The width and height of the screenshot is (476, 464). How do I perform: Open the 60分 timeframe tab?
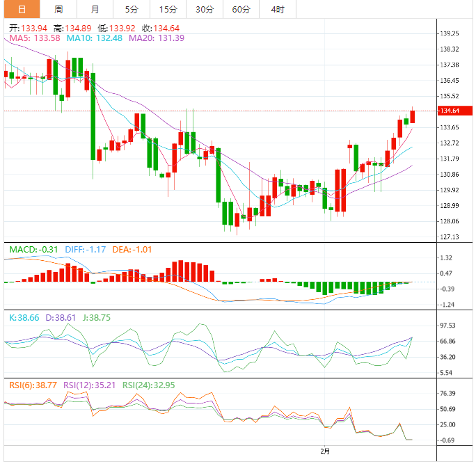coord(241,10)
